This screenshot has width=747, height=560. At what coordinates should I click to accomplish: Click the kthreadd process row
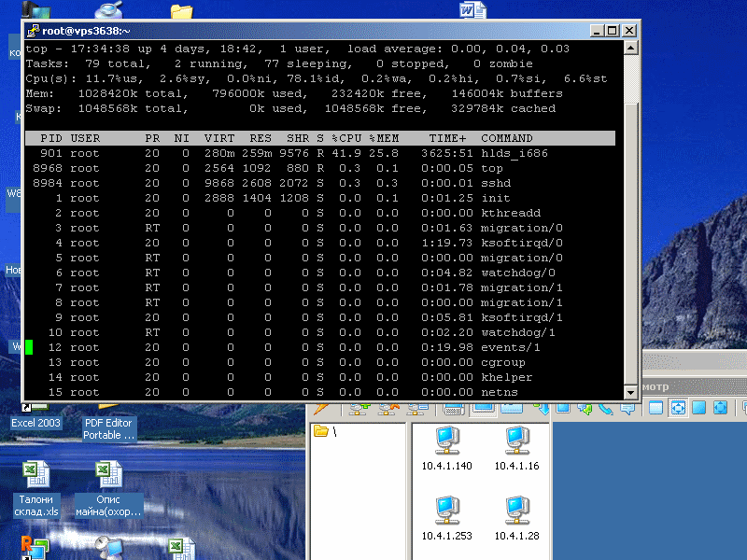(x=320, y=213)
